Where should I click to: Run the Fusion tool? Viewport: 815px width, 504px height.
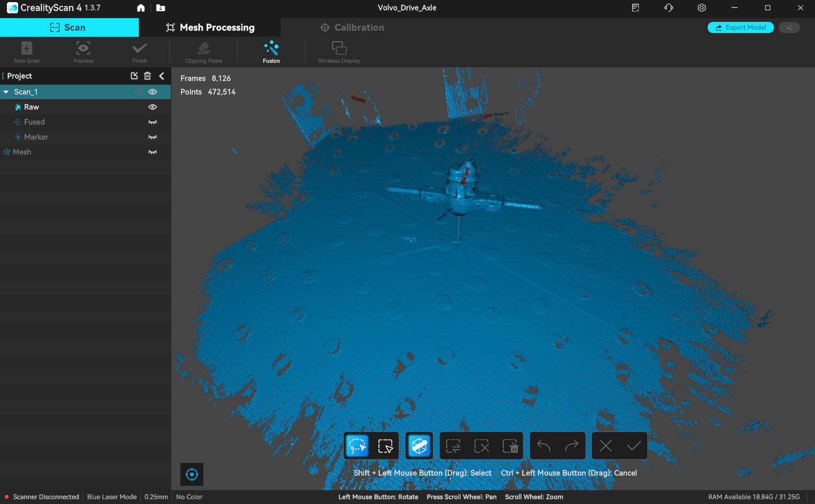tap(271, 52)
